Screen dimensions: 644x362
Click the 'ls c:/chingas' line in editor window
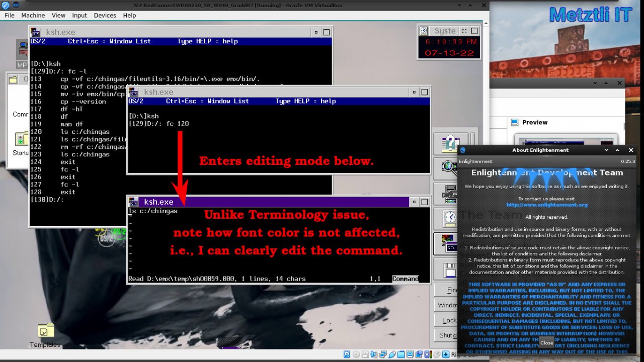click(153, 211)
